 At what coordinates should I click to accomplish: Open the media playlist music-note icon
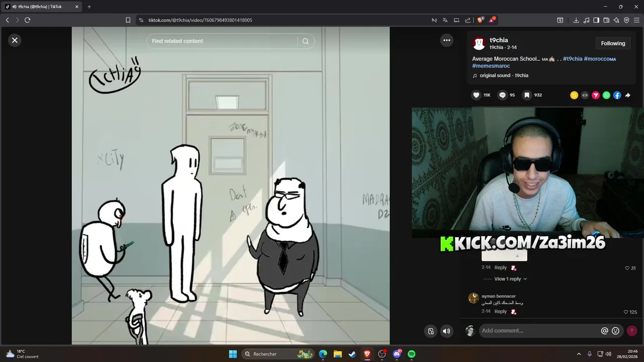point(586,20)
